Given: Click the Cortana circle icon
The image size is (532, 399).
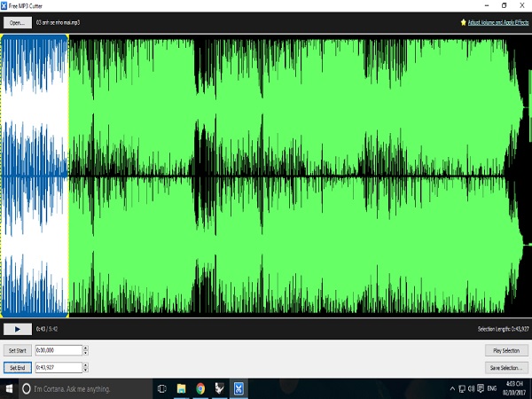Looking at the screenshot, I should pos(26,389).
